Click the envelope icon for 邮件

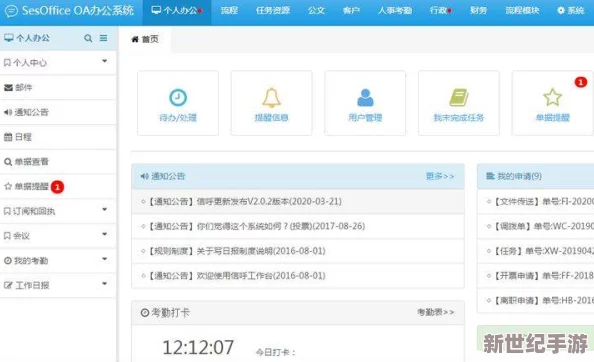[x=8, y=87]
